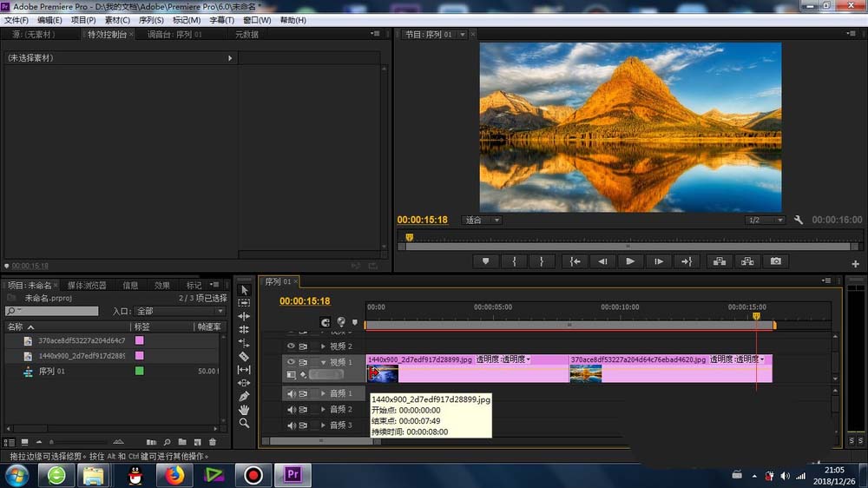Select the Hand tool

click(244, 410)
